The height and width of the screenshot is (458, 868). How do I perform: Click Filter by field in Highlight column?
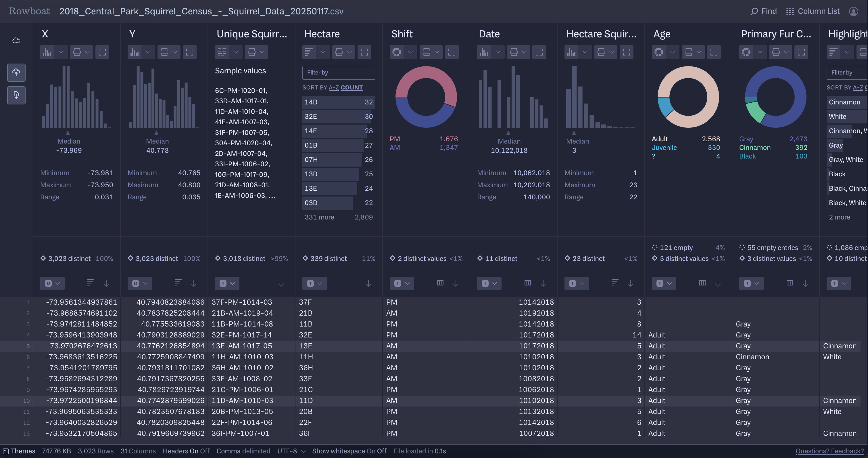847,72
